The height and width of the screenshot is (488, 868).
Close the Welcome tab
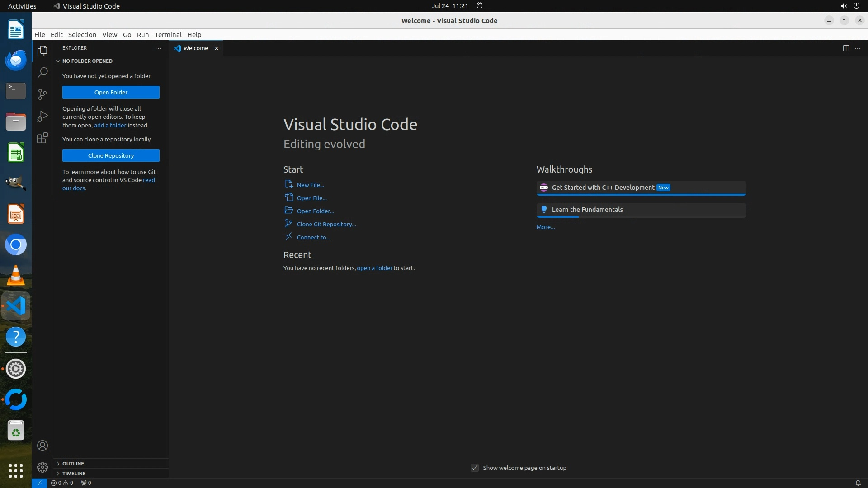217,48
